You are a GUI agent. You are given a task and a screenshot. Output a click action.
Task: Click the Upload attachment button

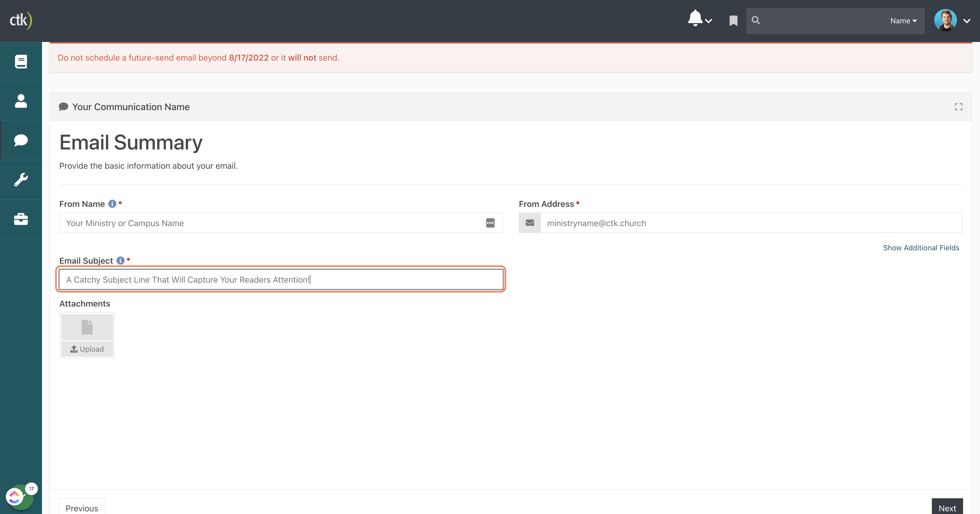(87, 349)
